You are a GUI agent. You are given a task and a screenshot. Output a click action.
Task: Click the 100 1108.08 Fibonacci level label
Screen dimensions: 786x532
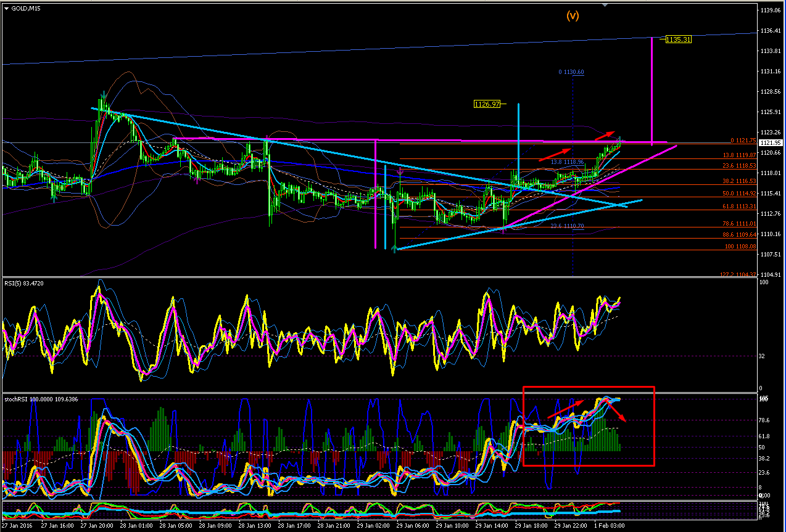pyautogui.click(x=741, y=247)
